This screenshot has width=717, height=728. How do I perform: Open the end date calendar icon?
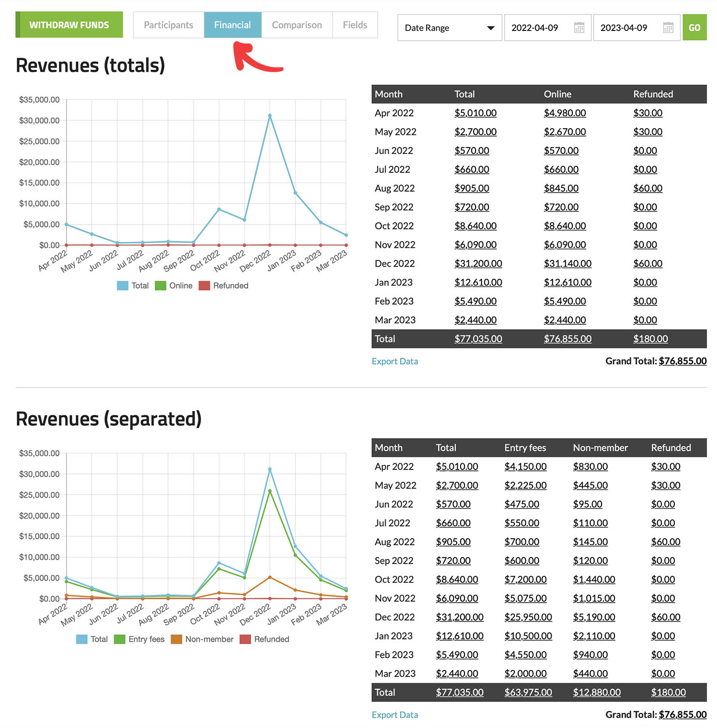(668, 28)
